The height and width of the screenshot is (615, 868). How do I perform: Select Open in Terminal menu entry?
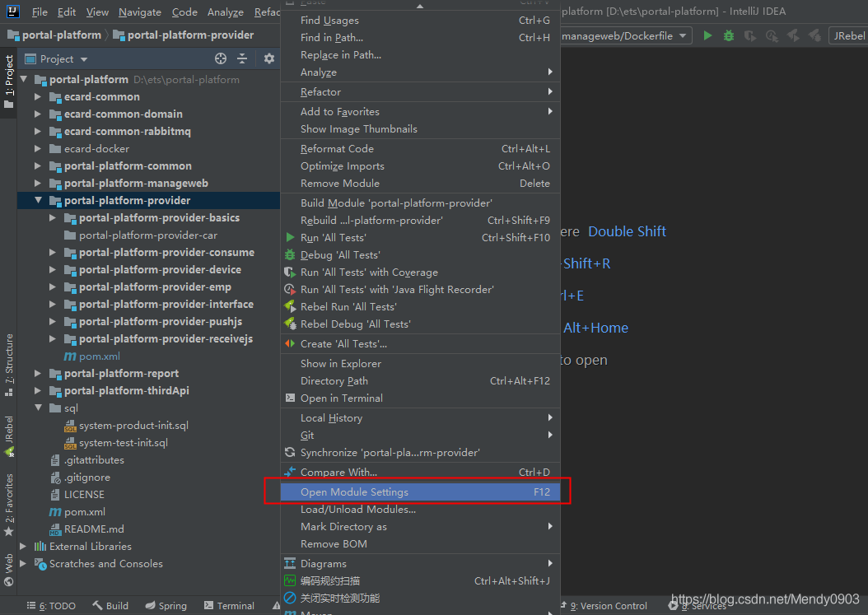click(420, 398)
